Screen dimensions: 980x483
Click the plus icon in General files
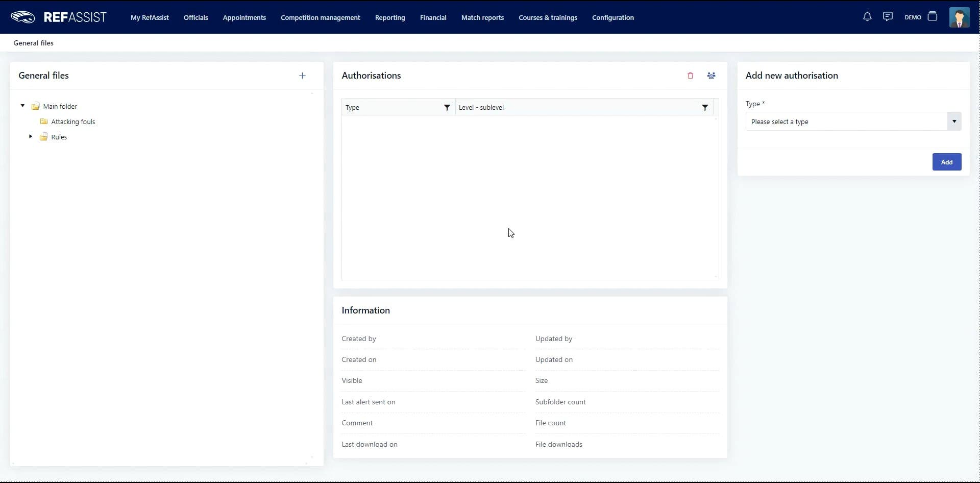click(302, 76)
